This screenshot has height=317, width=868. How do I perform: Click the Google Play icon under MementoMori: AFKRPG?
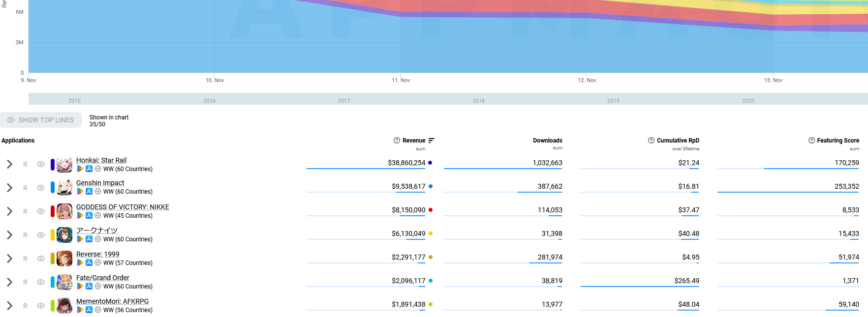click(80, 310)
